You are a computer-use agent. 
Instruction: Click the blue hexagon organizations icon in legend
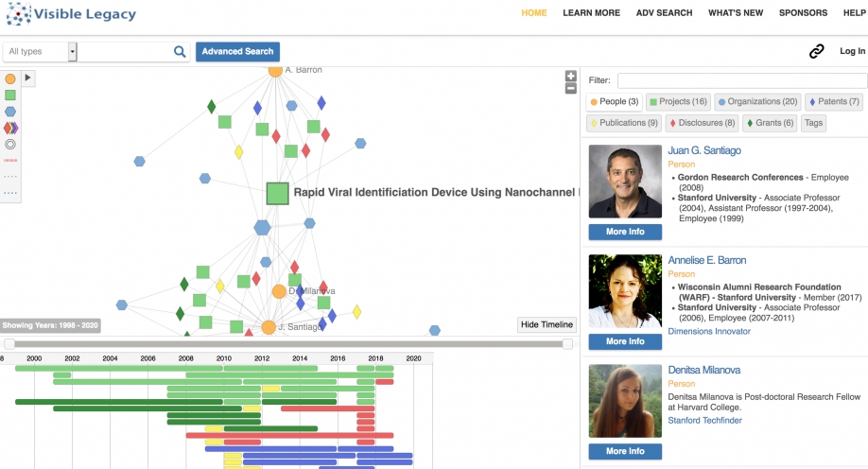click(x=10, y=111)
